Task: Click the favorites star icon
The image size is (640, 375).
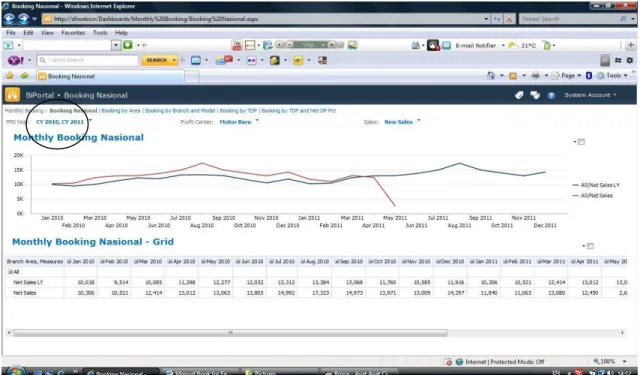Action: (x=9, y=76)
